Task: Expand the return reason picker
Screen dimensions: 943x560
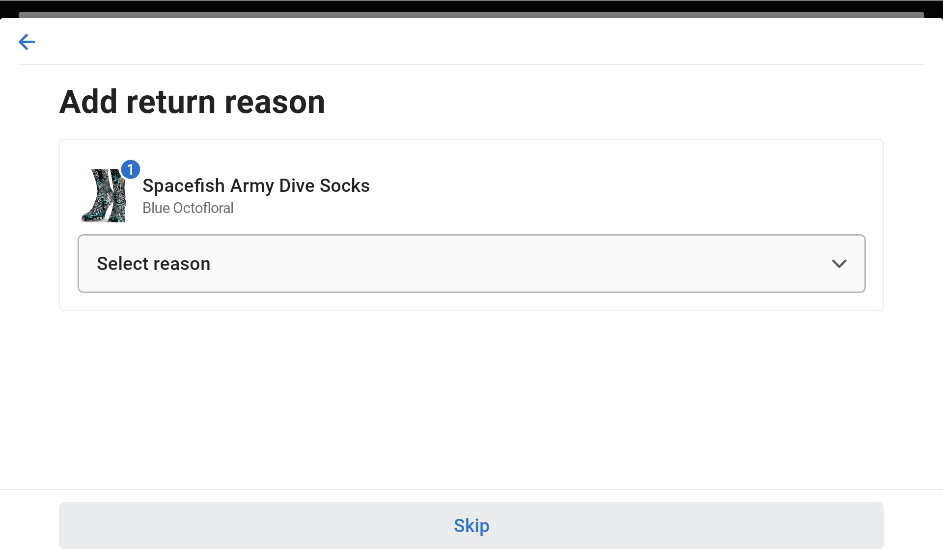Action: [x=471, y=264]
